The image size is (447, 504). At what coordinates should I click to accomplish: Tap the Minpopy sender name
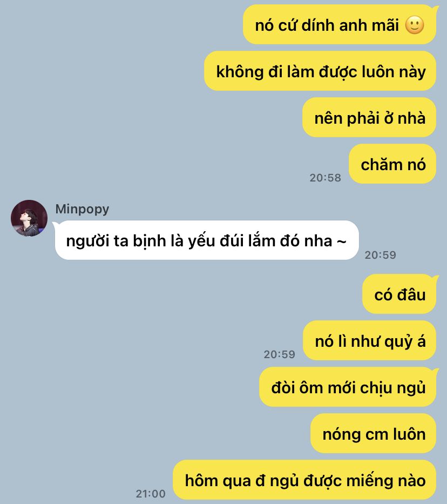pyautogui.click(x=82, y=209)
